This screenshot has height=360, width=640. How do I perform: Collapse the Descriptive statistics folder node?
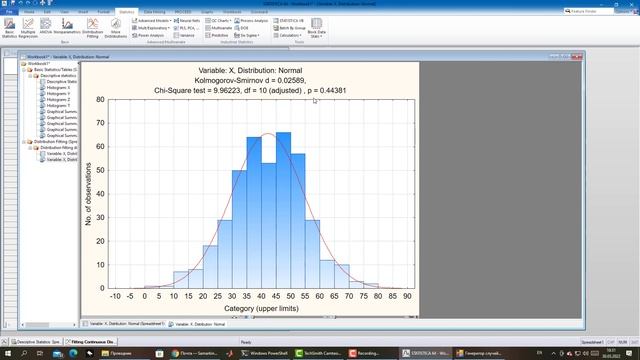pyautogui.click(x=30, y=76)
